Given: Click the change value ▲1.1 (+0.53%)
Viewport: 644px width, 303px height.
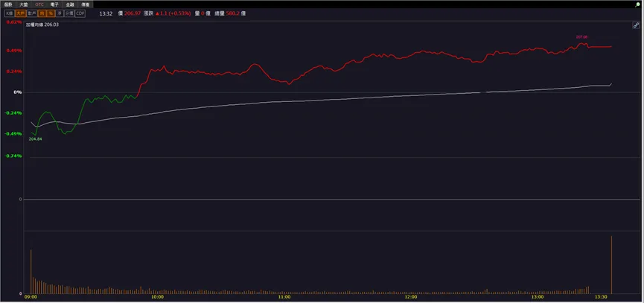Looking at the screenshot, I should pos(173,13).
